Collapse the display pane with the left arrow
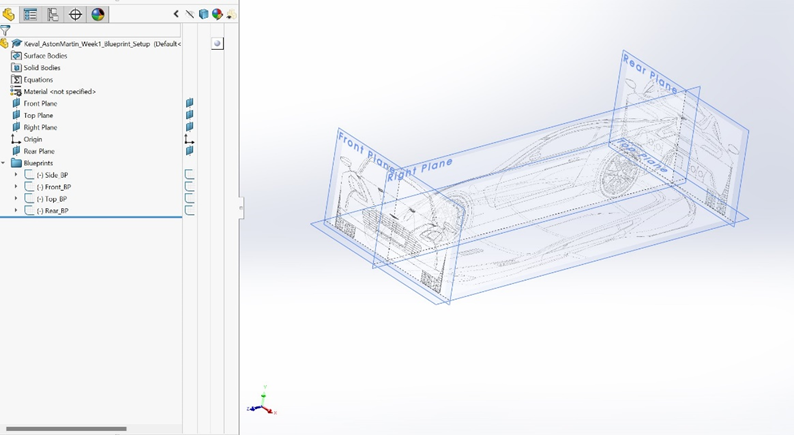This screenshot has width=794, height=435. pos(176,14)
